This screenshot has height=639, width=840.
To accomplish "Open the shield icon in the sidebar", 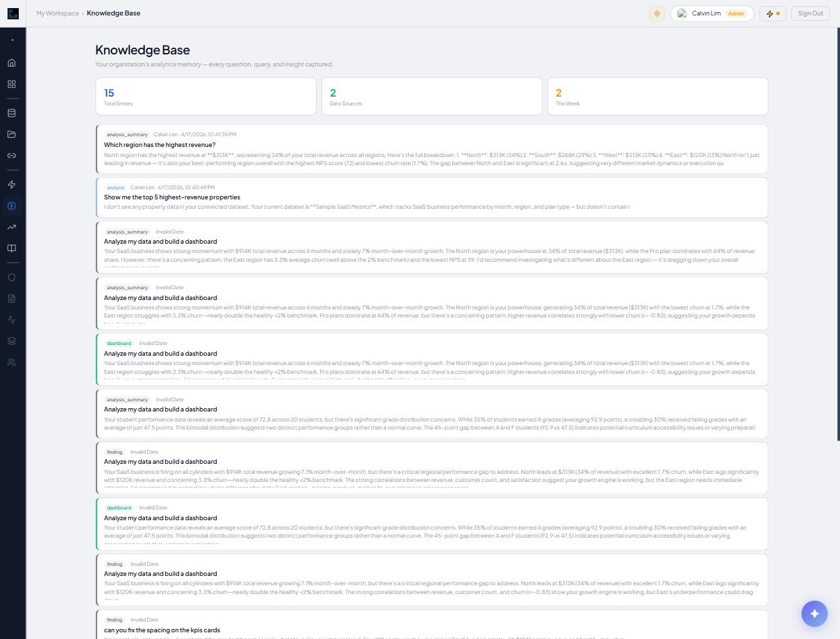I will click(11, 277).
